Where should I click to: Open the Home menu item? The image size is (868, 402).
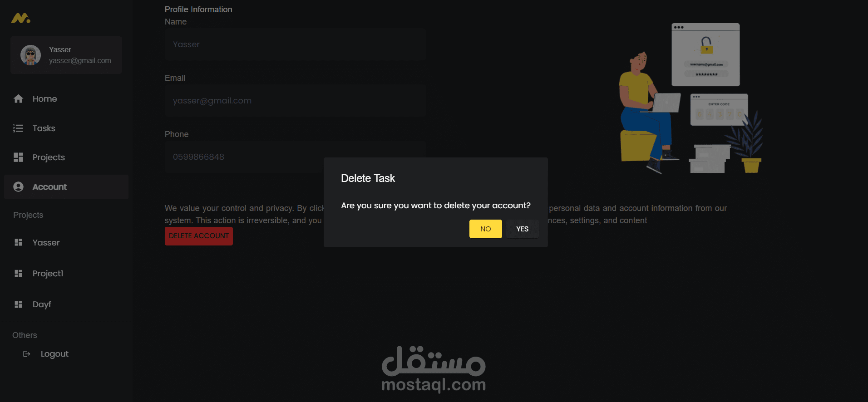[x=66, y=99]
